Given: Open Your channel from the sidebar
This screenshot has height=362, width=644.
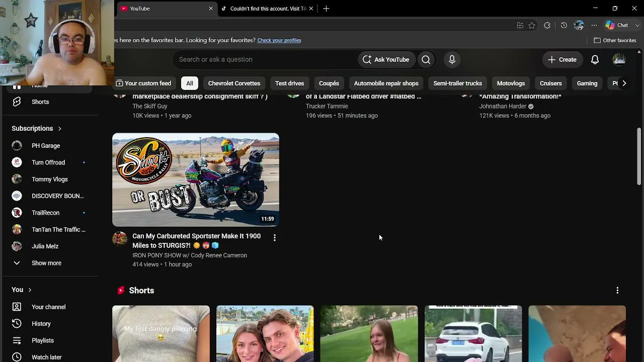Looking at the screenshot, I should pyautogui.click(x=49, y=307).
